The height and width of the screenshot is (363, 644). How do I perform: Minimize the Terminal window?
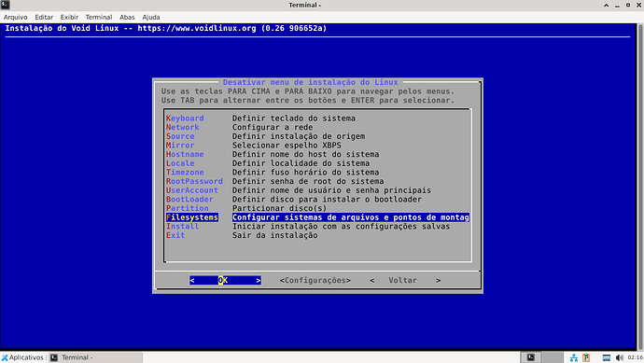[617, 6]
